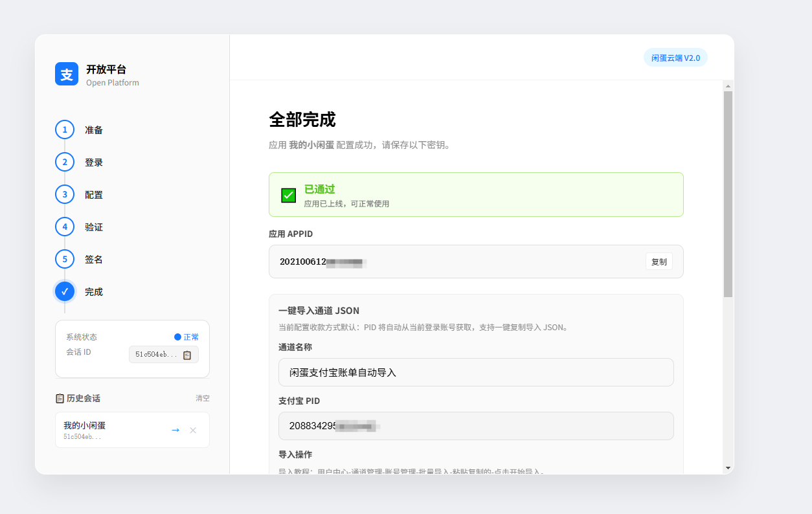Click the 开放平台 title text
The width and height of the screenshot is (812, 514).
click(106, 69)
